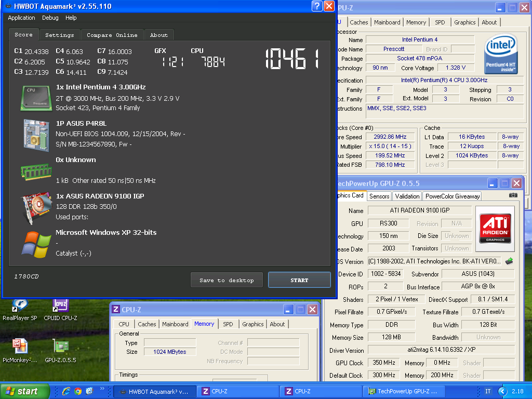Open the Application menu in Aquamark
Screen dimensions: 532x399
pos(21,18)
